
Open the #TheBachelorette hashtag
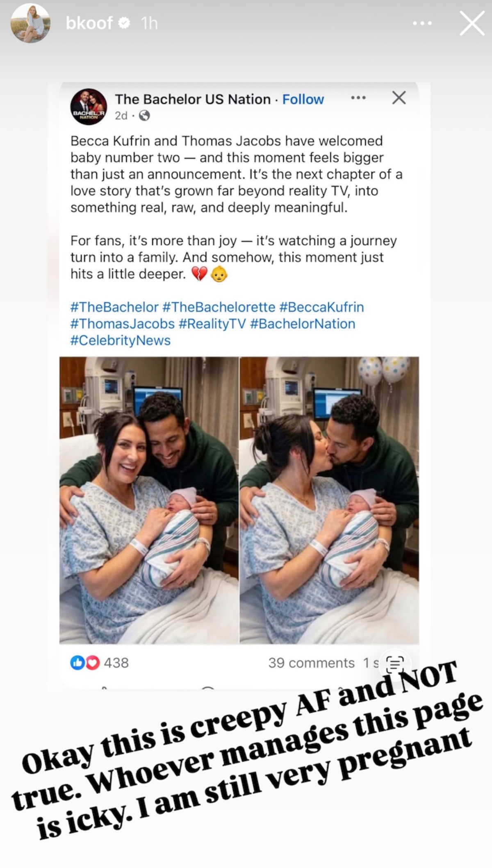[219, 307]
